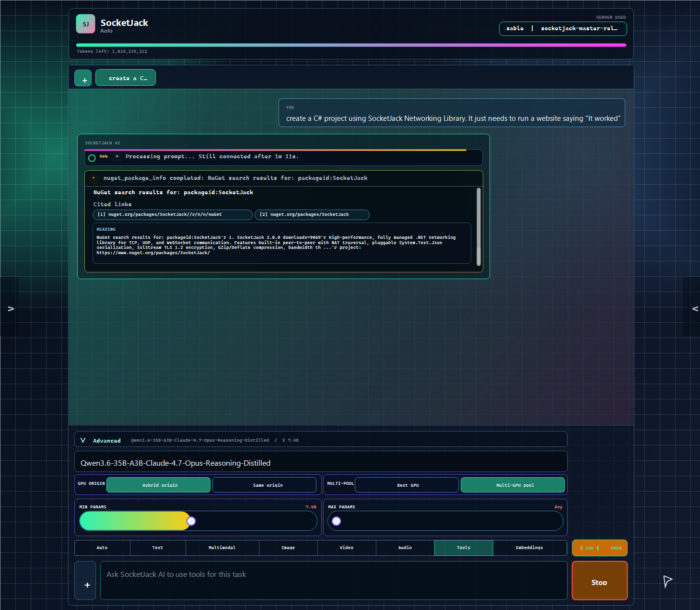Switch to the Multimodal mode tab
This screenshot has width=700, height=610.
pos(222,548)
